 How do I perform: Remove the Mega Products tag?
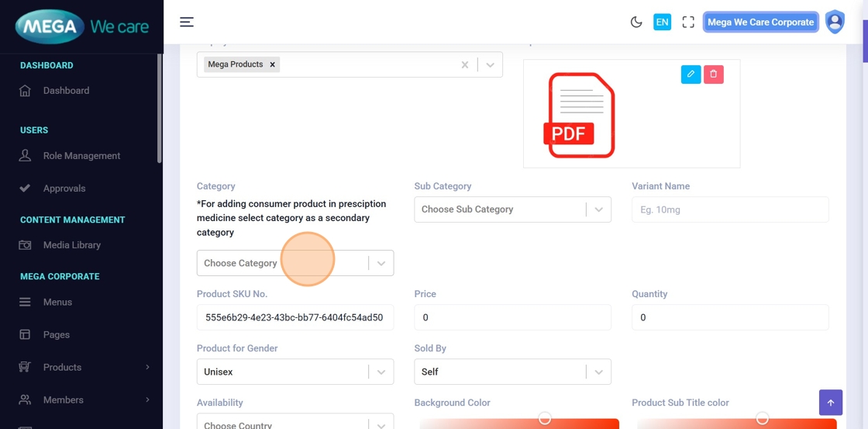click(x=273, y=64)
